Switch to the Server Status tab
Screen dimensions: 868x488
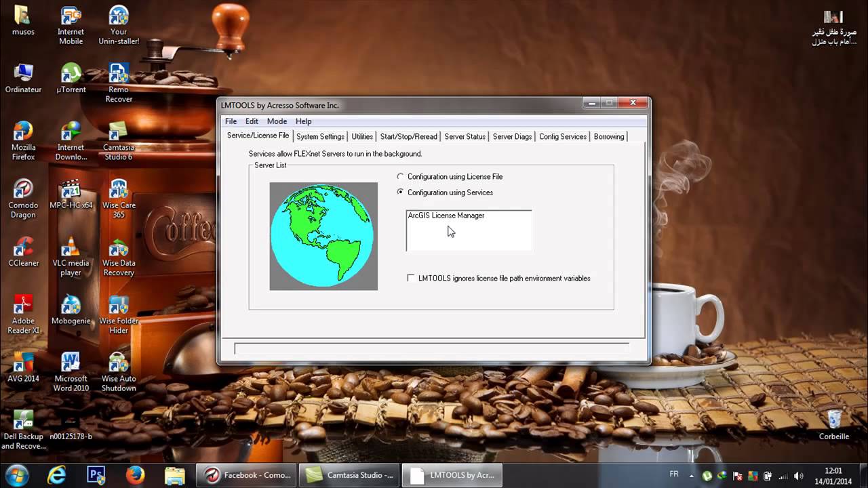[465, 136]
